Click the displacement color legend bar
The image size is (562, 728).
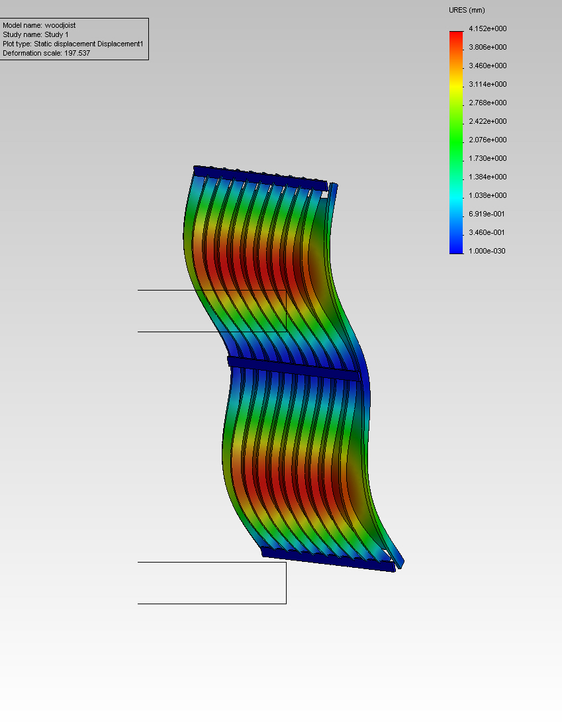pos(456,142)
